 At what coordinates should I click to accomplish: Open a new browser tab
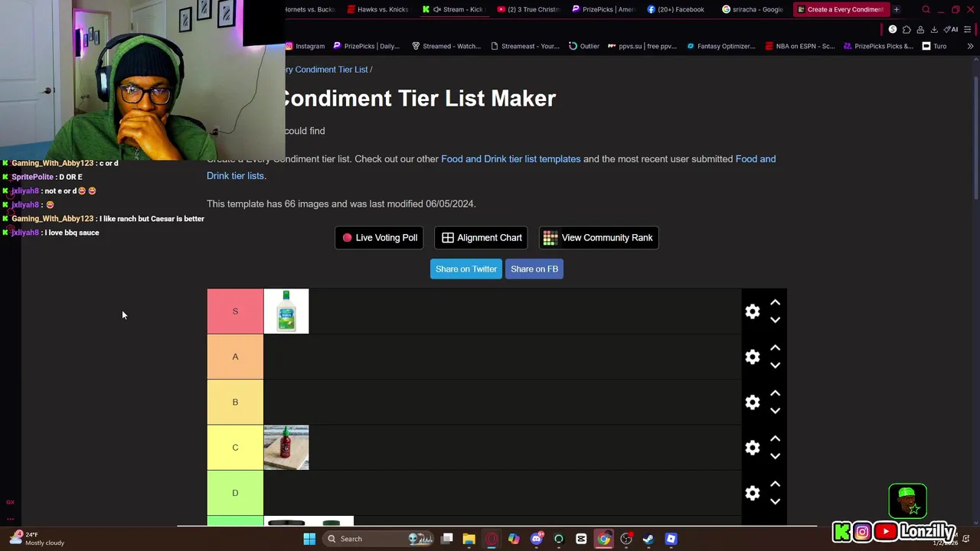896,9
